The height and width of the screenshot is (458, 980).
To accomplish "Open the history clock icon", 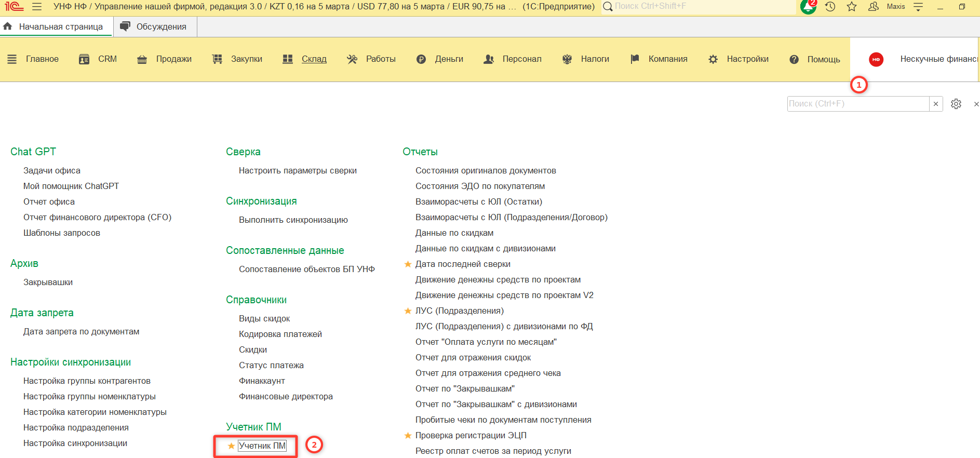I will point(830,7).
